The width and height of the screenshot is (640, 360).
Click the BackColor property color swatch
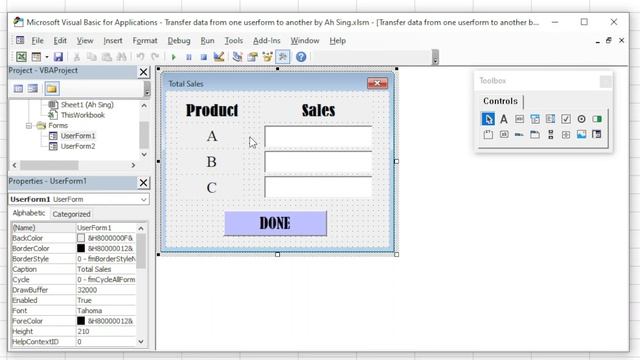pos(81,238)
